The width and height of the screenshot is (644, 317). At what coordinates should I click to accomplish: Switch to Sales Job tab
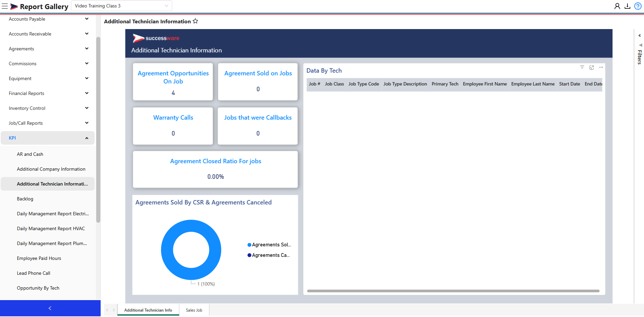pyautogui.click(x=194, y=310)
